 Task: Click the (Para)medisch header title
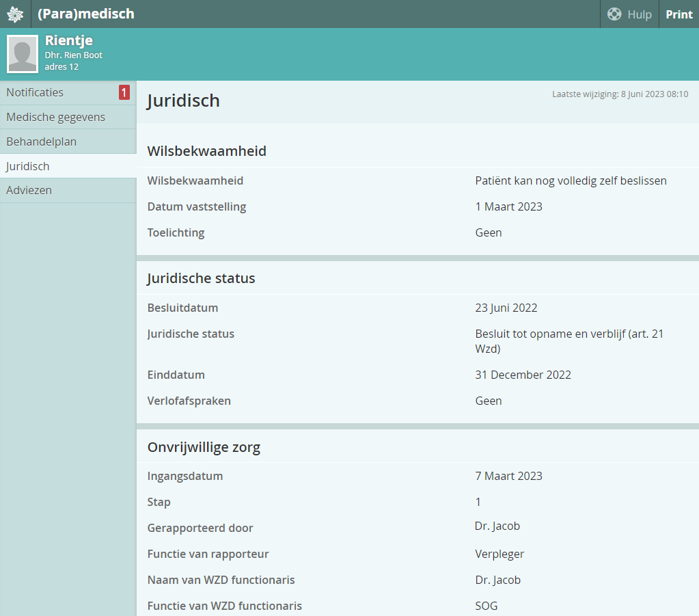click(x=86, y=14)
